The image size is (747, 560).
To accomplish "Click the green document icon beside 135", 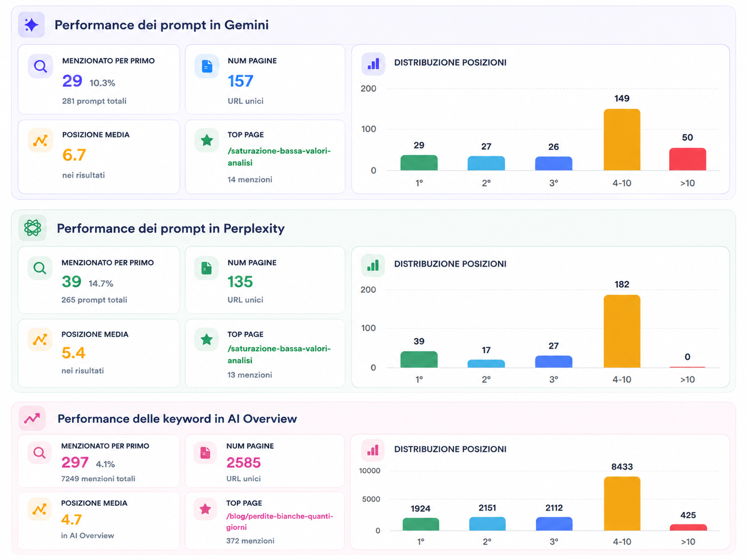I will [x=206, y=268].
